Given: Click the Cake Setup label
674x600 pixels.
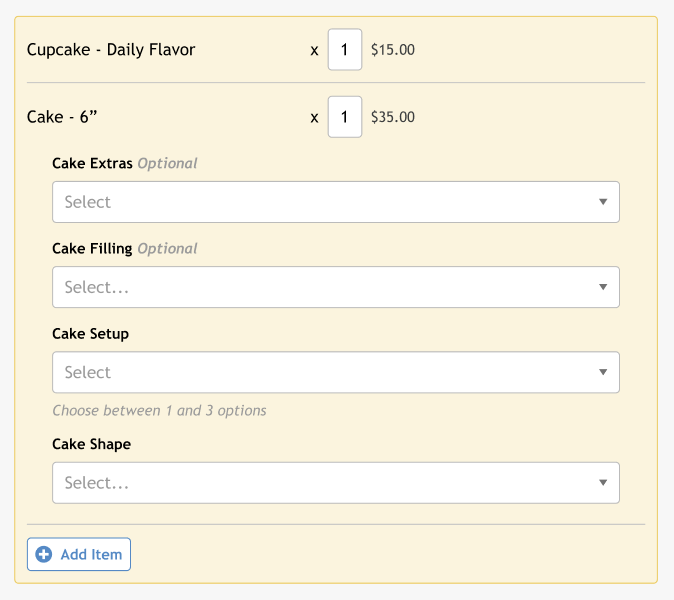Looking at the screenshot, I should pyautogui.click(x=91, y=334).
